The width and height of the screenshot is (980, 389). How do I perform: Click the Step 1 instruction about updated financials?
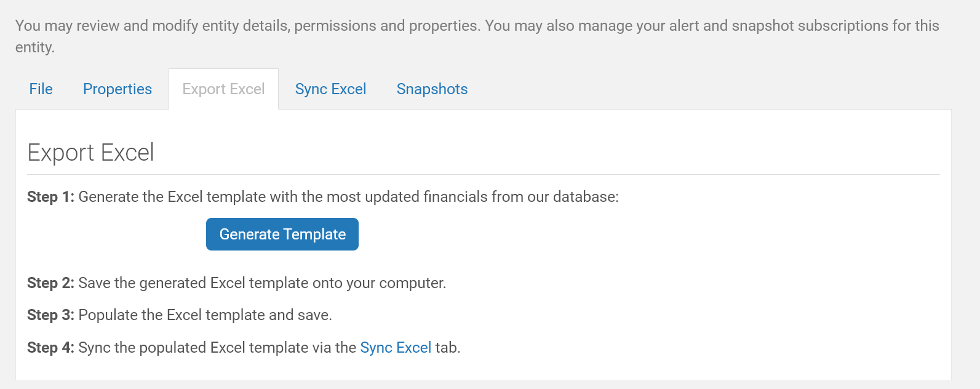click(348, 197)
